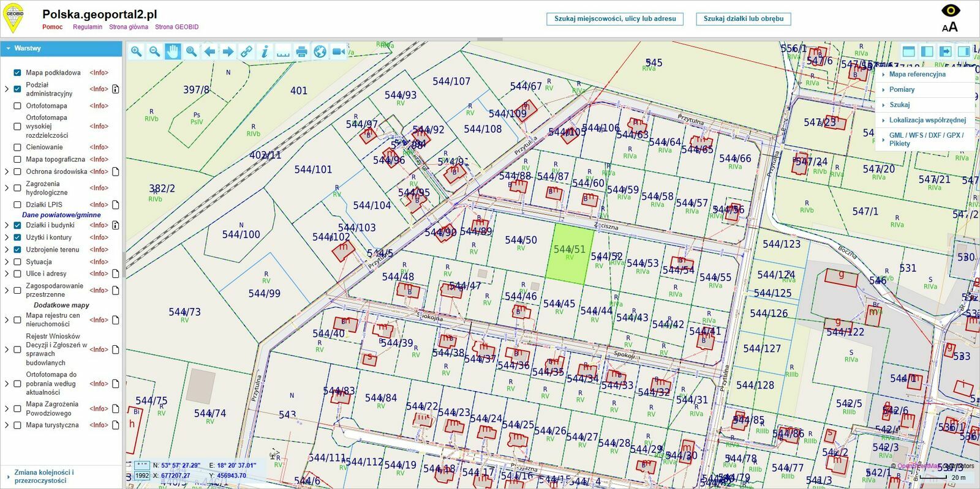
Task: Click the video camera icon
Action: click(338, 51)
